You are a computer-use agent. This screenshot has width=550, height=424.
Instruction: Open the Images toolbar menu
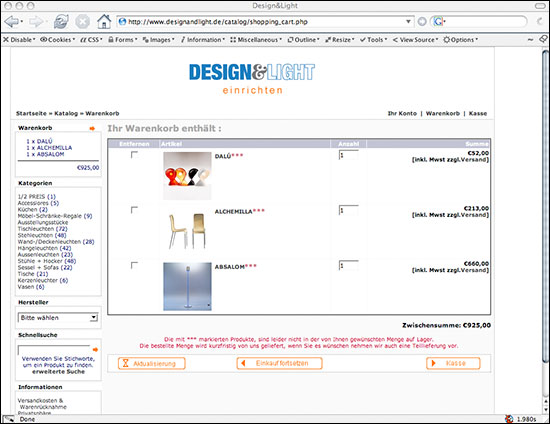[159, 40]
